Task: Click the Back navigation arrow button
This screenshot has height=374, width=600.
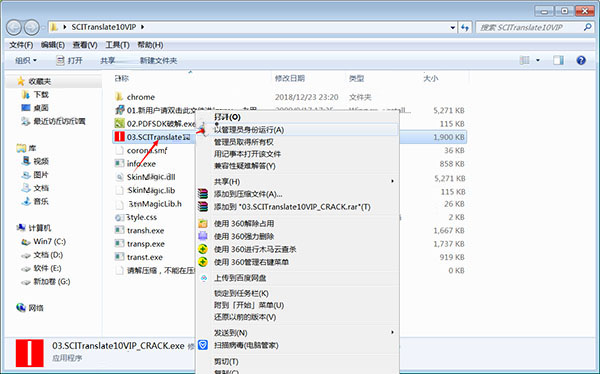Action: point(14,28)
